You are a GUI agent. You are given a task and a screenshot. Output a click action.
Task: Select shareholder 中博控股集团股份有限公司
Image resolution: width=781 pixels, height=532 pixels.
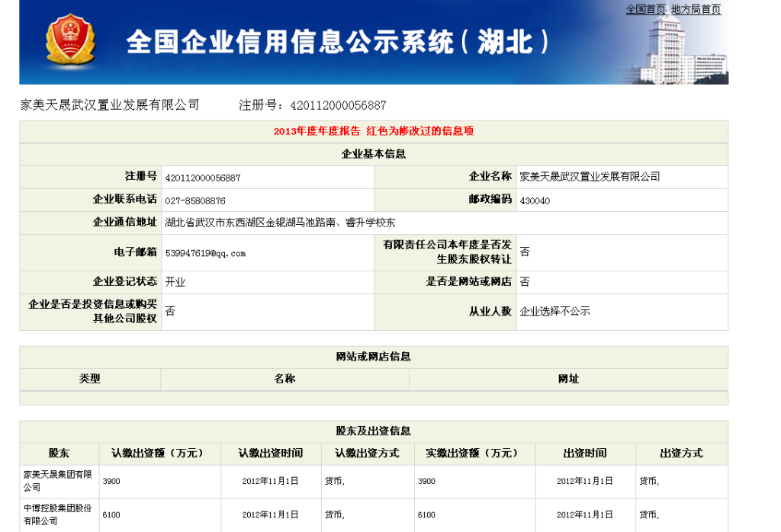point(58,514)
